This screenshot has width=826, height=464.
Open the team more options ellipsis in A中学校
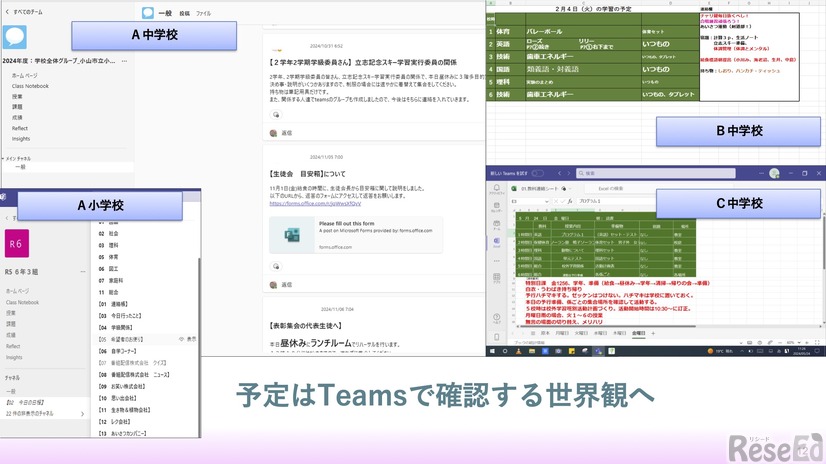124,61
